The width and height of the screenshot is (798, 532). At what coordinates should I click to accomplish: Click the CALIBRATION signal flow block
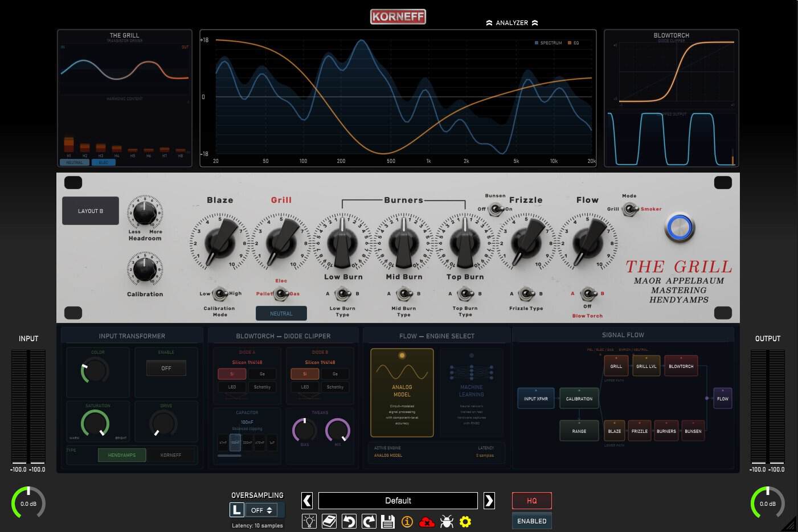tap(579, 399)
